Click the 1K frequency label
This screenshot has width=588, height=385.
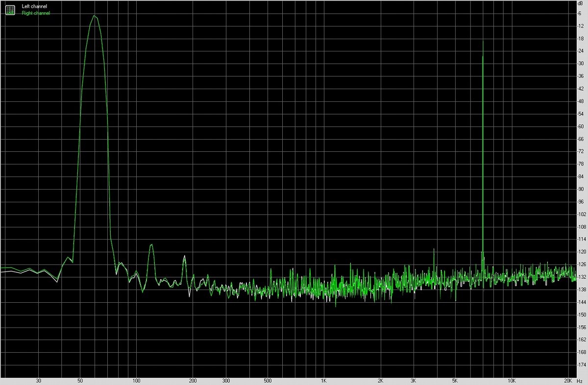pos(323,381)
